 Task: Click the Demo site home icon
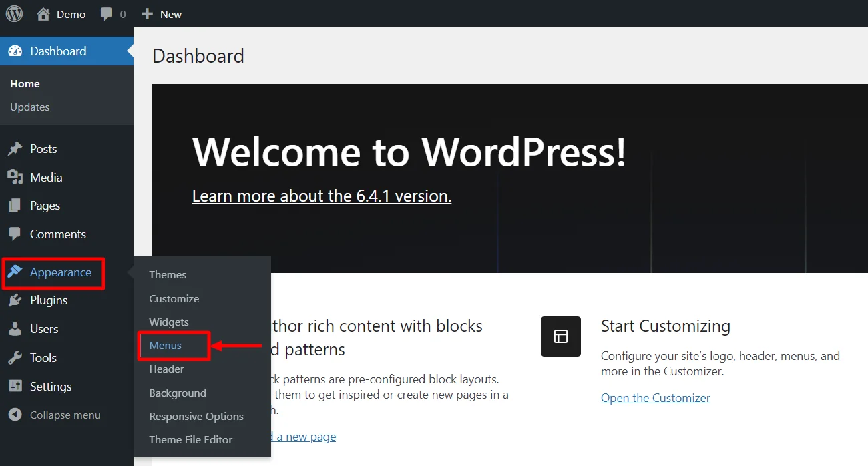[x=43, y=13]
